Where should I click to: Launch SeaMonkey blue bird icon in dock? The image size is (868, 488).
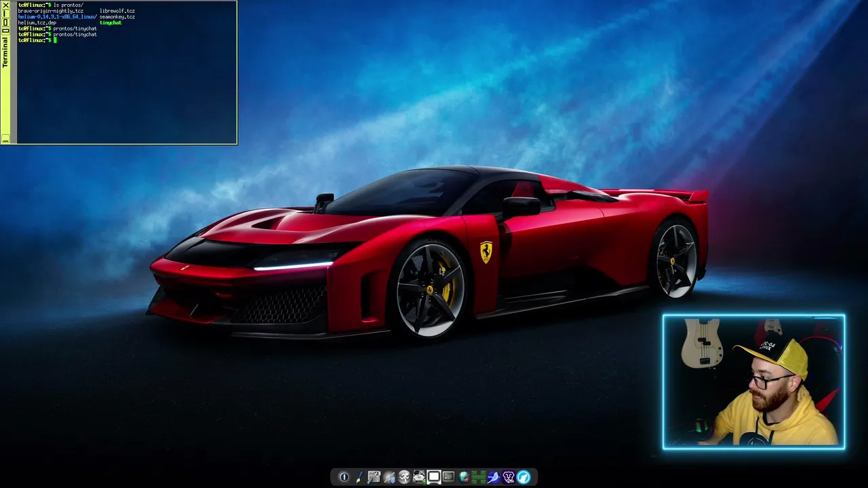tap(494, 477)
